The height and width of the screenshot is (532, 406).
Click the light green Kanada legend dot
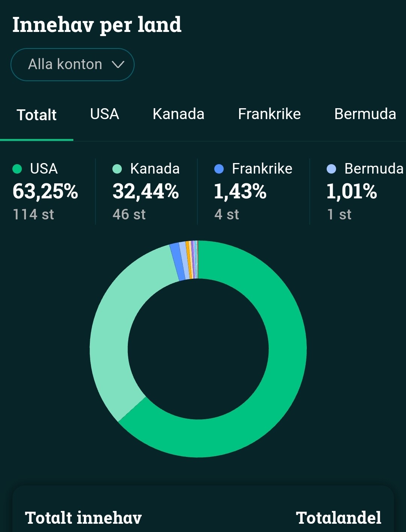click(117, 169)
